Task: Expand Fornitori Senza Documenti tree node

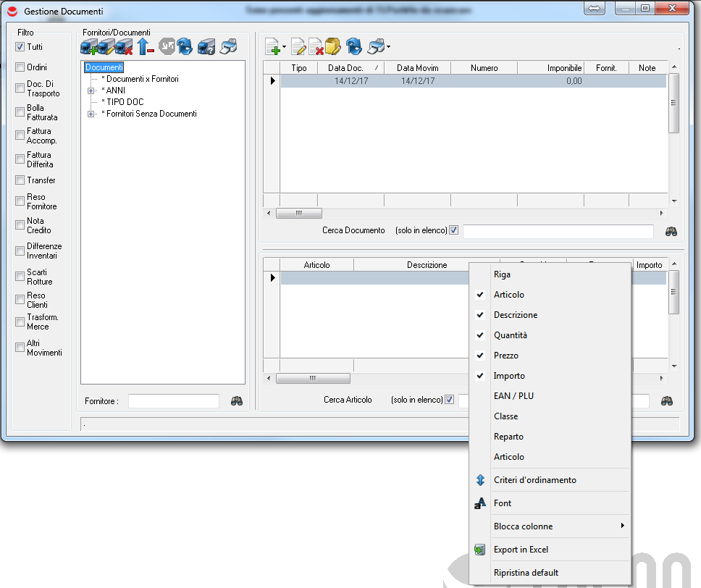Action: (91, 114)
